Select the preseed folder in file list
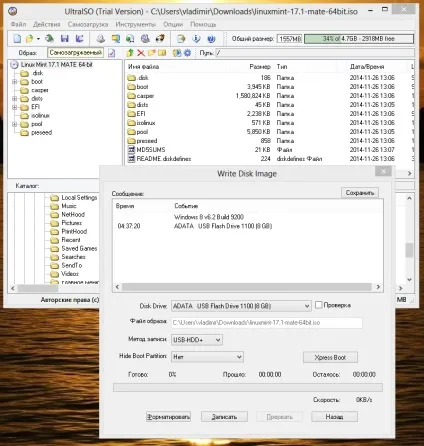 coord(147,141)
